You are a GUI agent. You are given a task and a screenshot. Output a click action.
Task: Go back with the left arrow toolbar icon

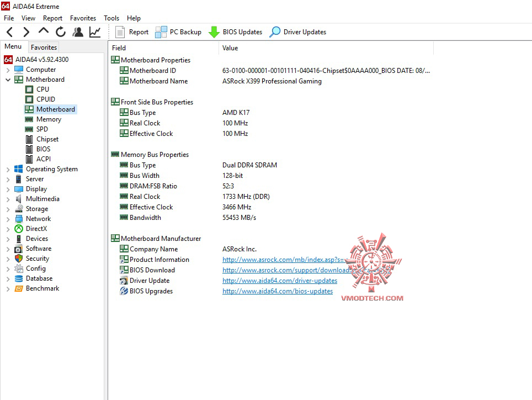[10, 32]
